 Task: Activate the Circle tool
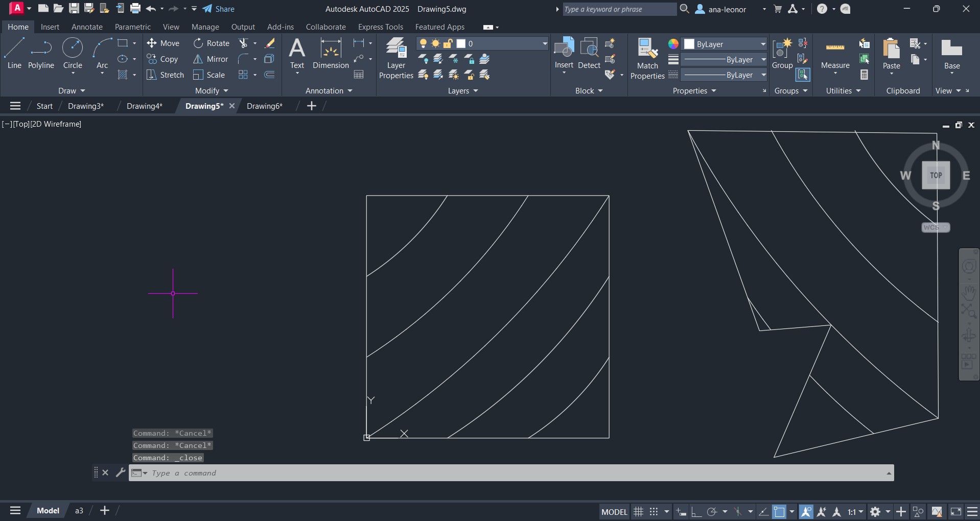(x=73, y=53)
